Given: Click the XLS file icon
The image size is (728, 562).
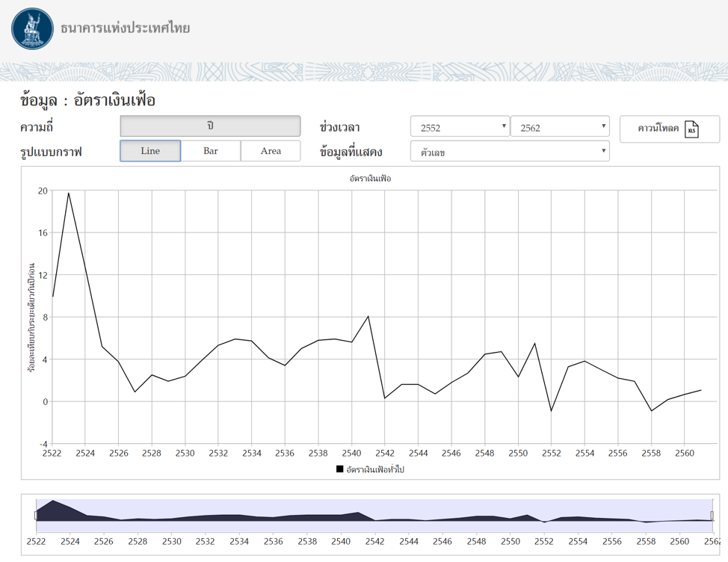Looking at the screenshot, I should click(691, 129).
